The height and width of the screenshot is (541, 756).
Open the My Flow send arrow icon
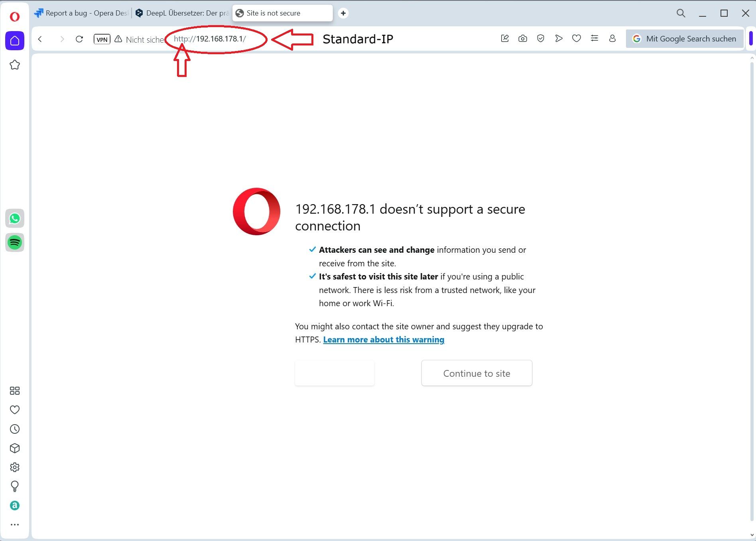[559, 38]
